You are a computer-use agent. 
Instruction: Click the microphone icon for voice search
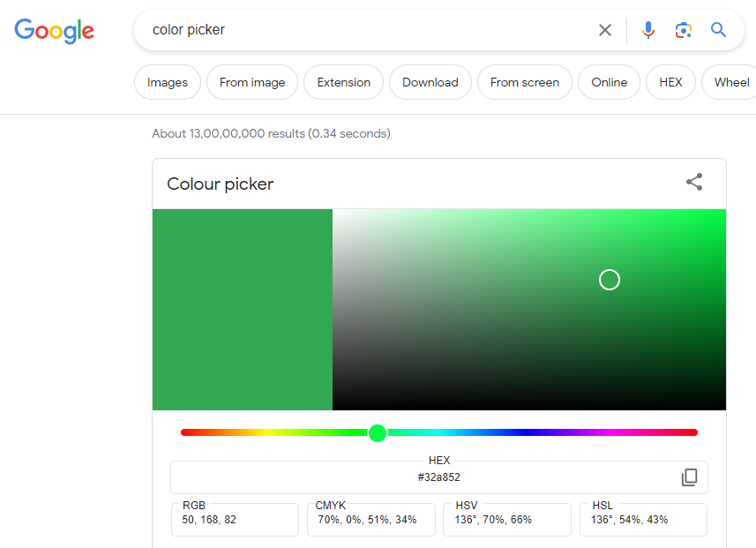point(648,29)
